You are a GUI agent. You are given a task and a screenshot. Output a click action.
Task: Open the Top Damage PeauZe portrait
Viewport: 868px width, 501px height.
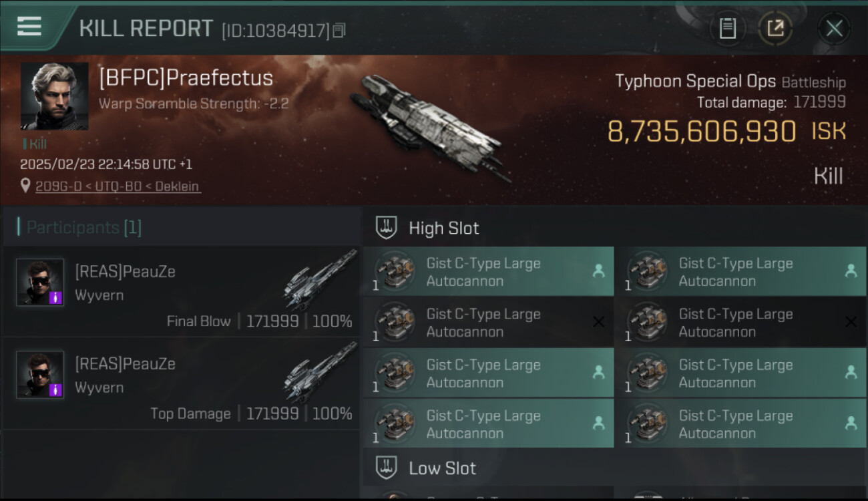tap(40, 374)
